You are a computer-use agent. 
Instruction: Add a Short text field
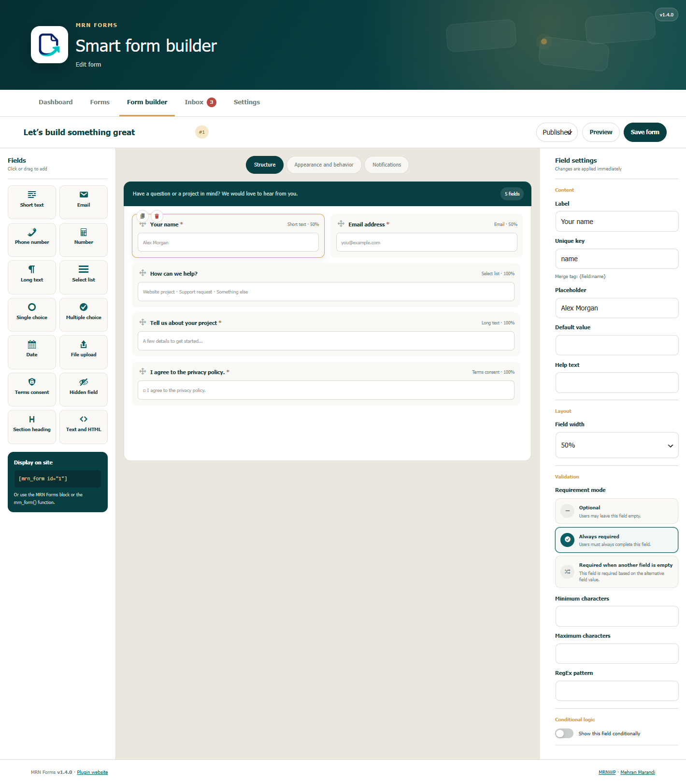coord(32,202)
